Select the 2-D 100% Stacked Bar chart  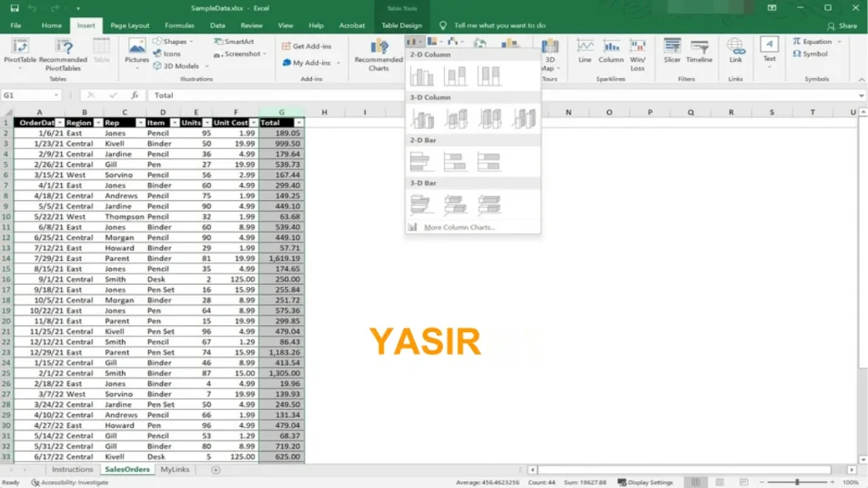pos(489,162)
